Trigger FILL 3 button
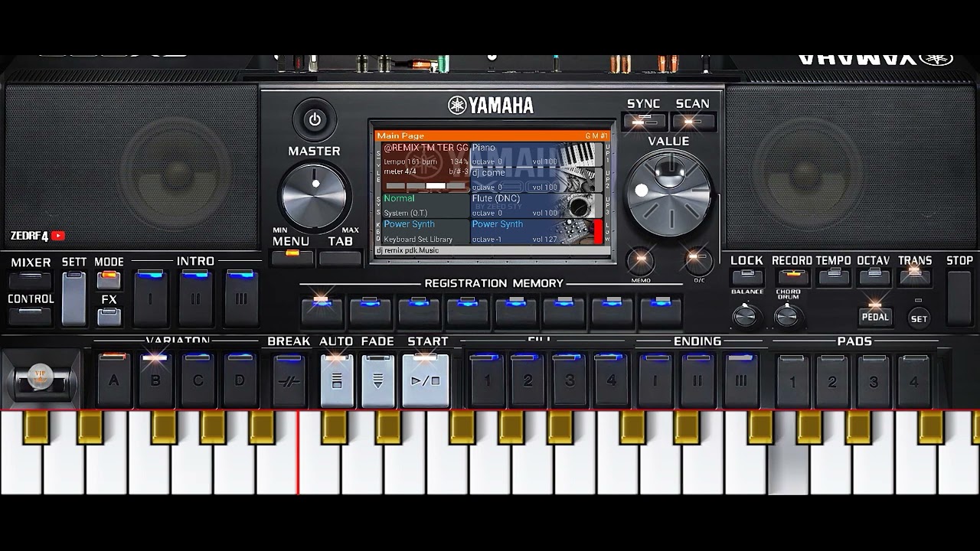 [569, 380]
